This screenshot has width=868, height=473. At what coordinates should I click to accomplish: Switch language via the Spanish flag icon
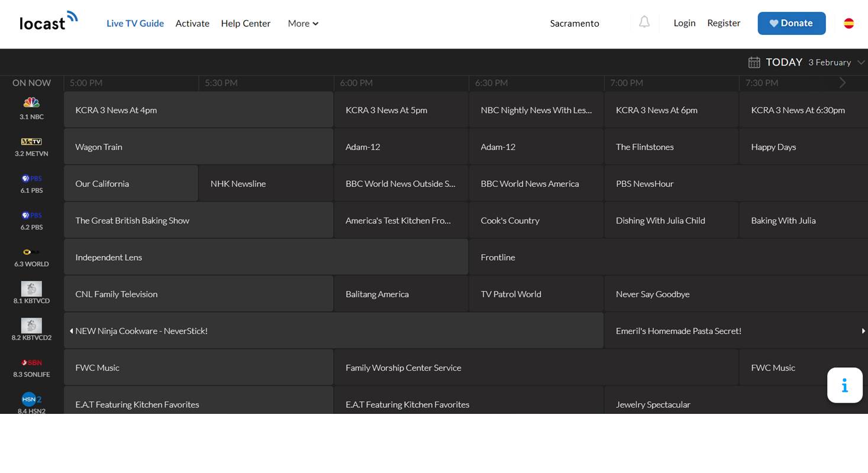coord(848,23)
